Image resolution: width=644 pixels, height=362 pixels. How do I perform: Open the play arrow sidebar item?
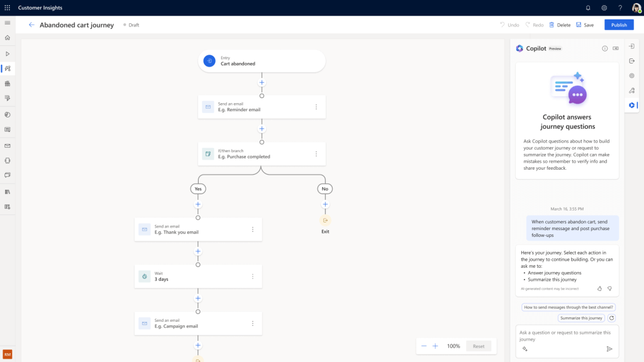[8, 54]
